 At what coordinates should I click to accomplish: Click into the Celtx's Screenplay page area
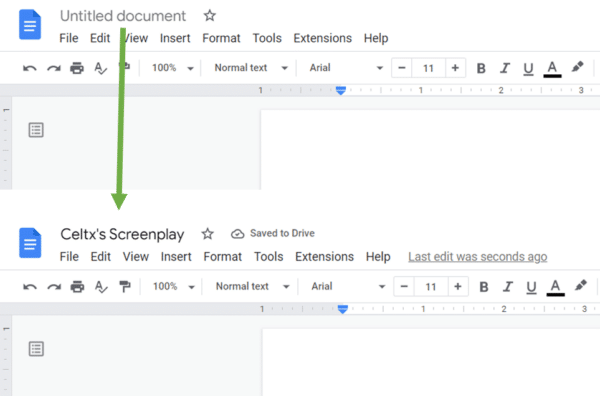coord(431,362)
